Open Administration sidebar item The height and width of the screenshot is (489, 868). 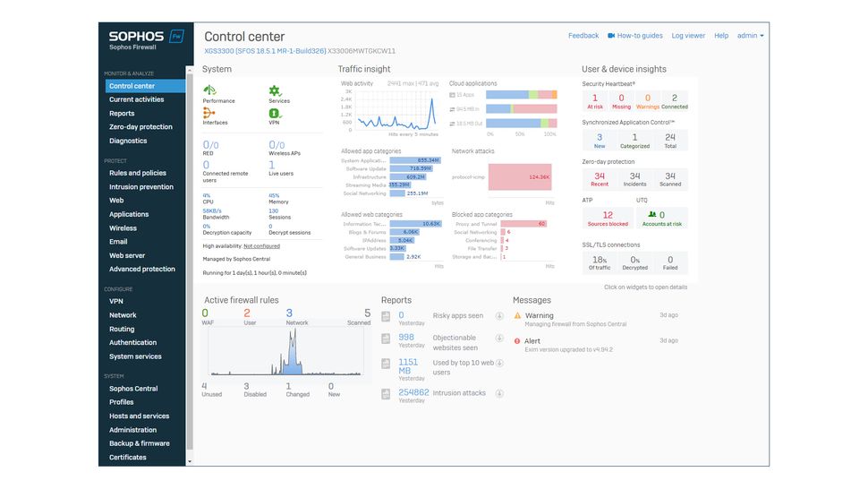pos(132,430)
